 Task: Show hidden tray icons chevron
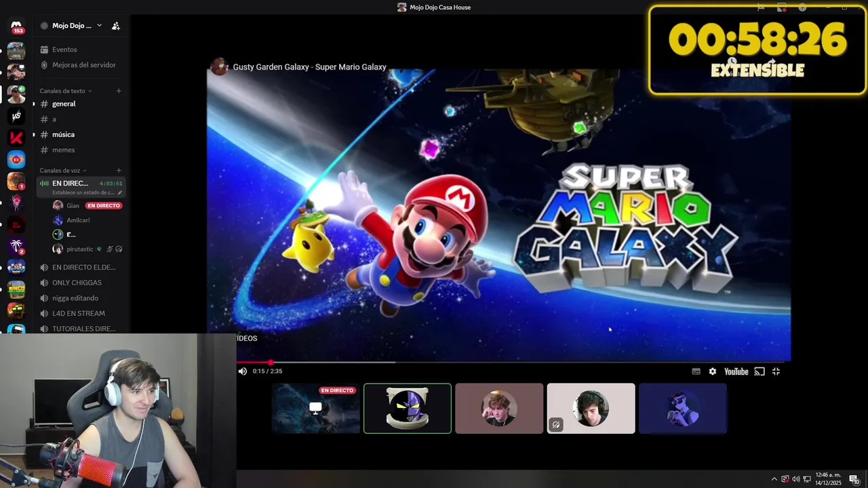(x=774, y=479)
